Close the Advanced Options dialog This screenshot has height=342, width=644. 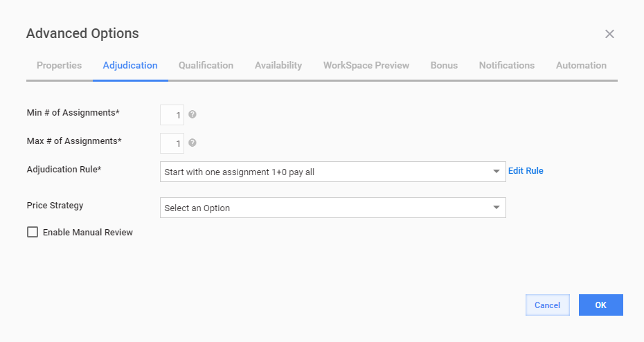pos(609,34)
